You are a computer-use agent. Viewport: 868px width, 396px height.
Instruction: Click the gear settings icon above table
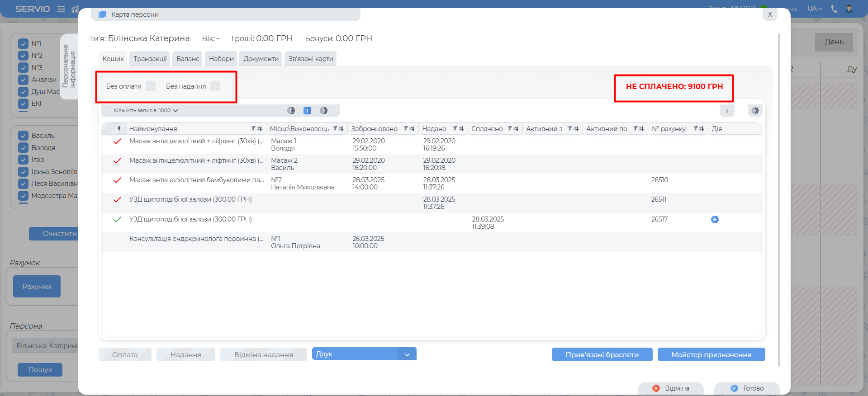click(755, 111)
